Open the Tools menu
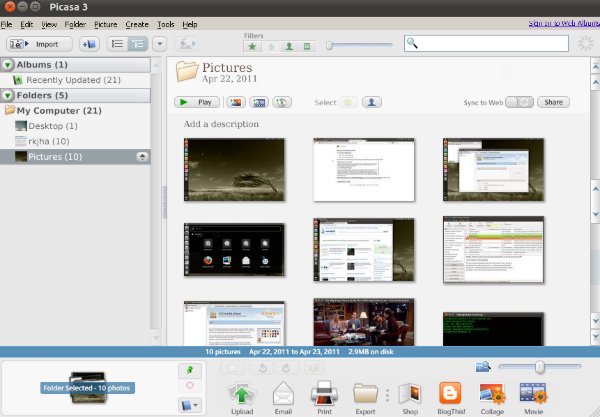Screen dimensions: 600x417 click(165, 23)
